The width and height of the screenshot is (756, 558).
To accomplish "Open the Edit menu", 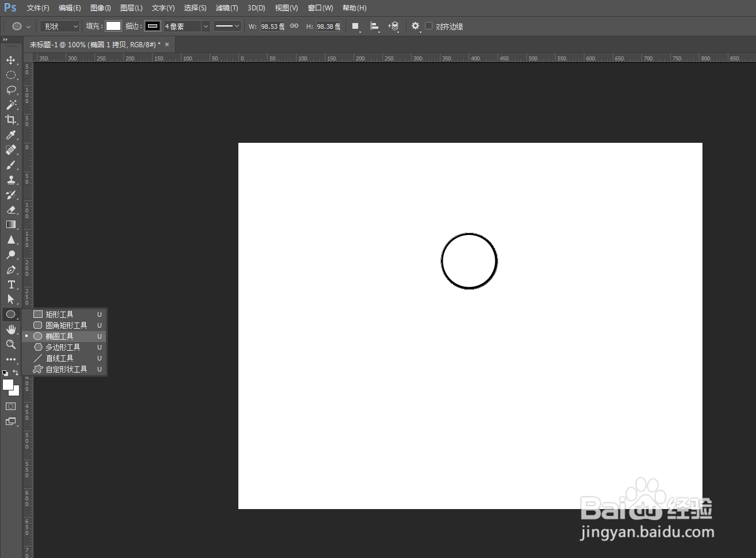I will (70, 8).
